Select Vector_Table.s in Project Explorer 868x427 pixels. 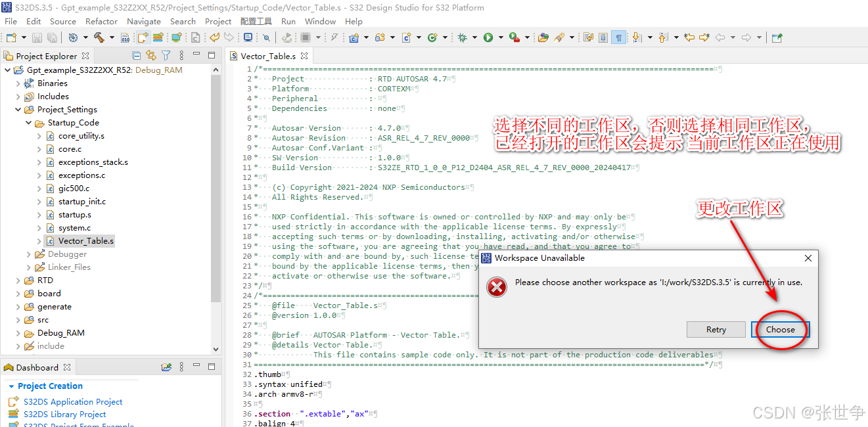(x=85, y=241)
